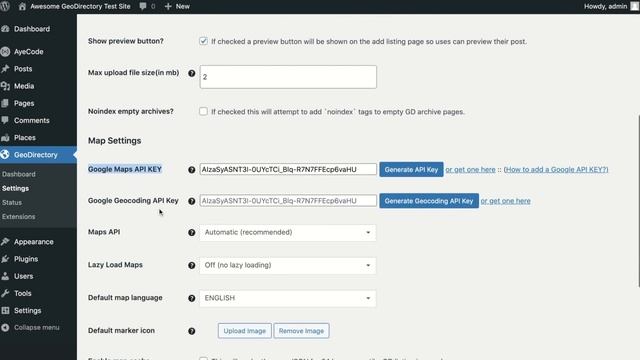This screenshot has width=640, height=360.
Task: Show help tip for Max upload file size
Action: pos(191,73)
